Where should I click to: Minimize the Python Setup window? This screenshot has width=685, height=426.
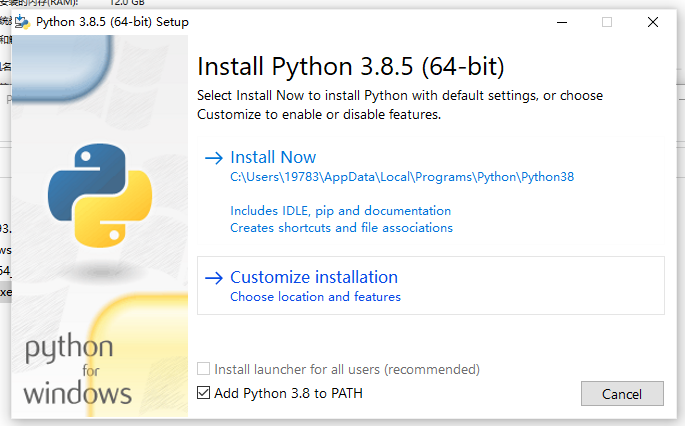(559, 21)
